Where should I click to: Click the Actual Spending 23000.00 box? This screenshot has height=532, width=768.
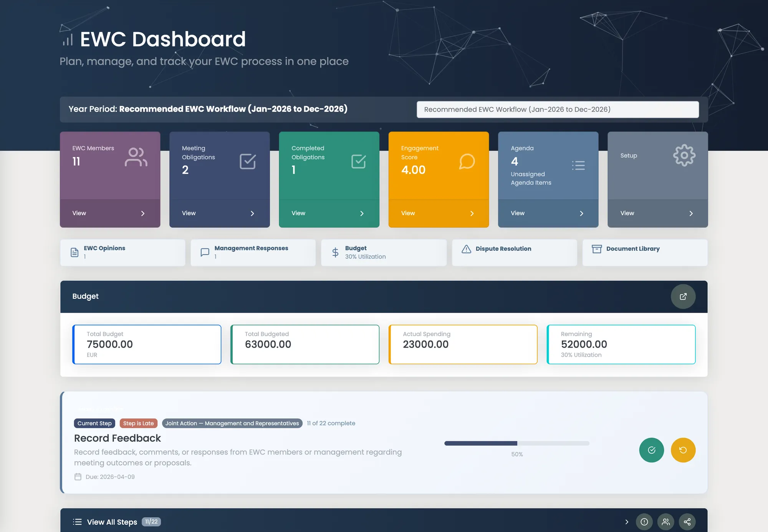(463, 344)
